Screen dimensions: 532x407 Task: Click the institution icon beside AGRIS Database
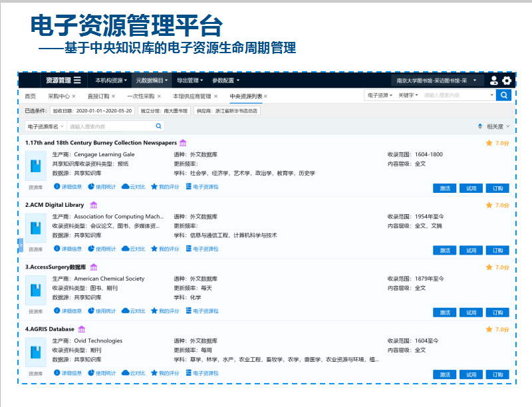tap(82, 329)
